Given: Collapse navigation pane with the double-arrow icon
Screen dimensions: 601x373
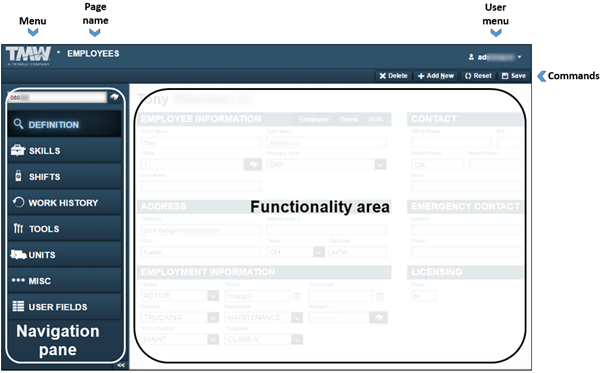Looking at the screenshot, I should (121, 365).
